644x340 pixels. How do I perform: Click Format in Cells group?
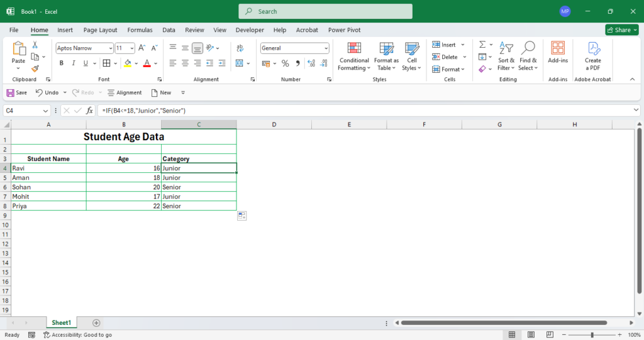[448, 69]
